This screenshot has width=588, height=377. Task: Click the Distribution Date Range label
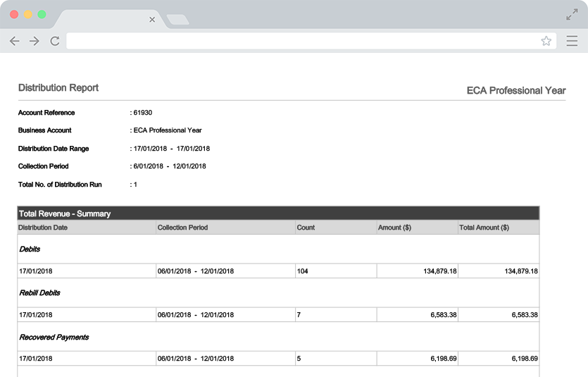click(x=54, y=149)
